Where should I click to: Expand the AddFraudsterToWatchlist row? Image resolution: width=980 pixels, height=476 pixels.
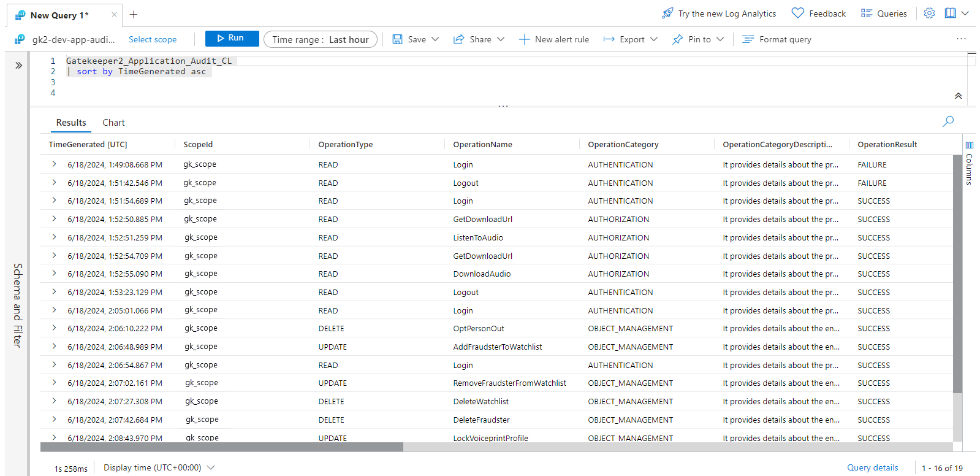(x=54, y=346)
